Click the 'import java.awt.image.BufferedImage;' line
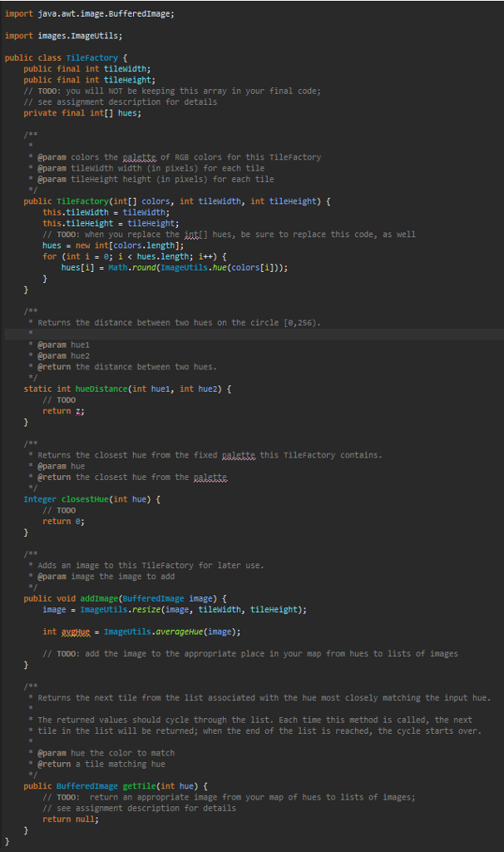504x852 pixels. point(90,13)
